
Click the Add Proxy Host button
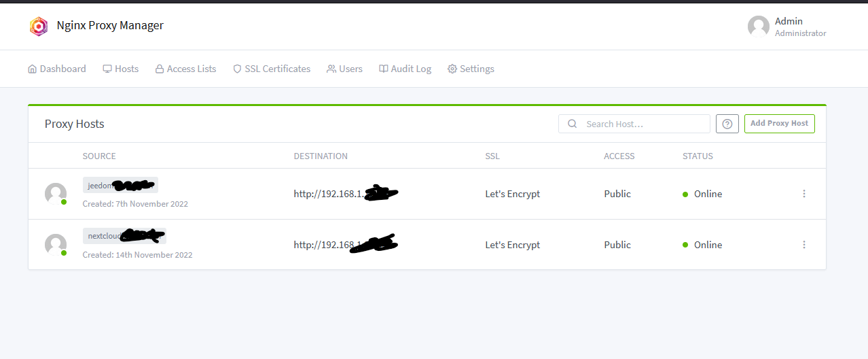point(780,124)
